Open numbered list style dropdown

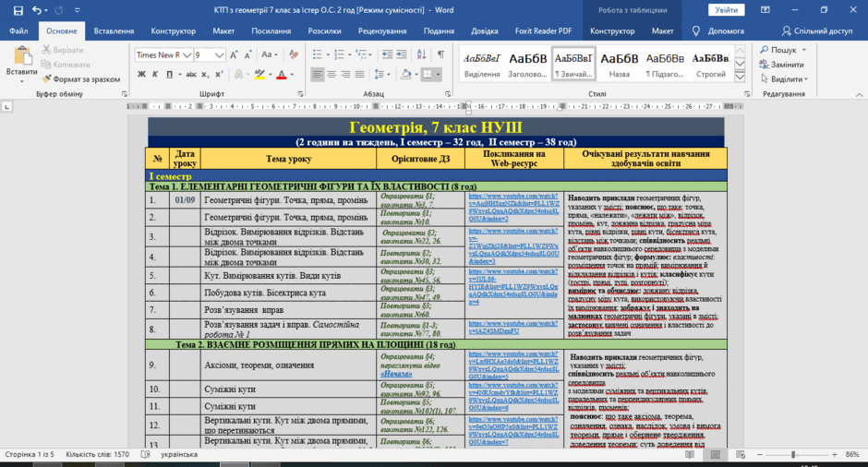coord(350,54)
